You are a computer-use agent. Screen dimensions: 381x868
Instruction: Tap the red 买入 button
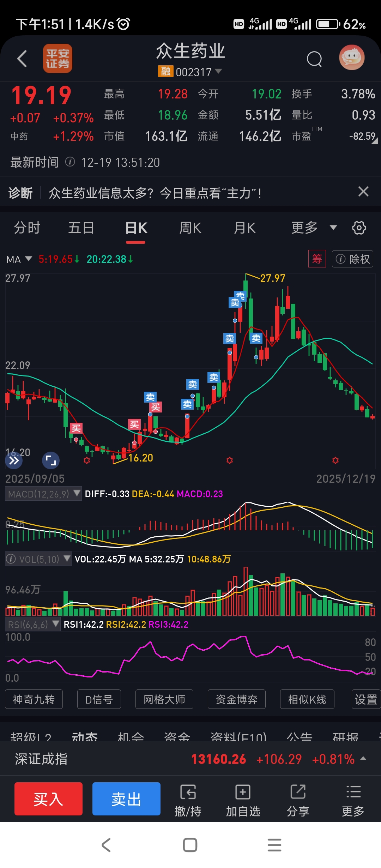tap(48, 799)
